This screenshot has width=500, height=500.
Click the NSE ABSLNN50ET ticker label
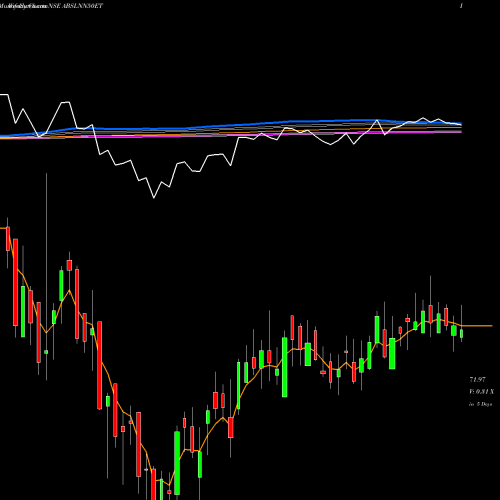click(x=76, y=6)
